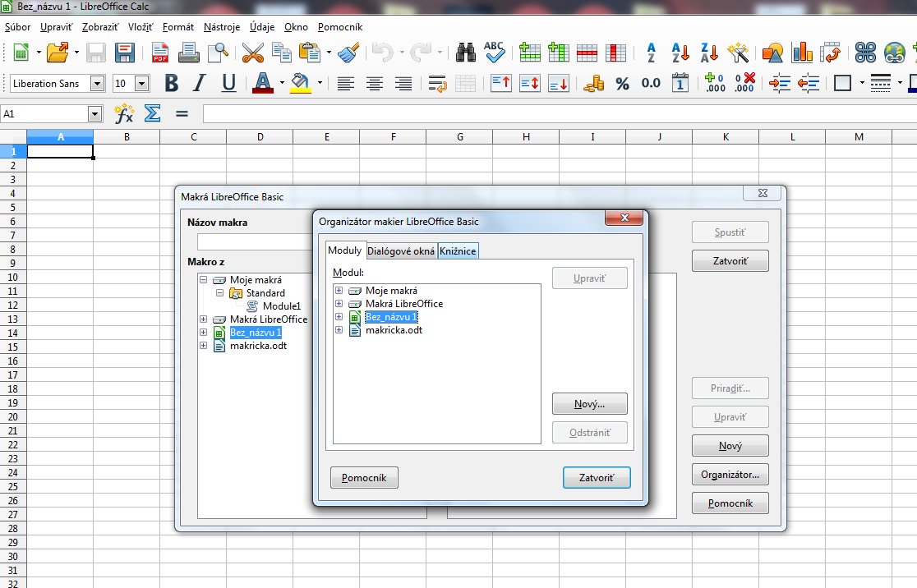Screen dimensions: 917x588
Task: Open the font color dropdown arrow
Action: pos(282,84)
